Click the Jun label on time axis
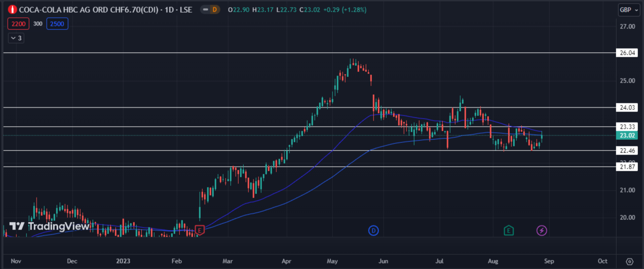 pyautogui.click(x=384, y=261)
